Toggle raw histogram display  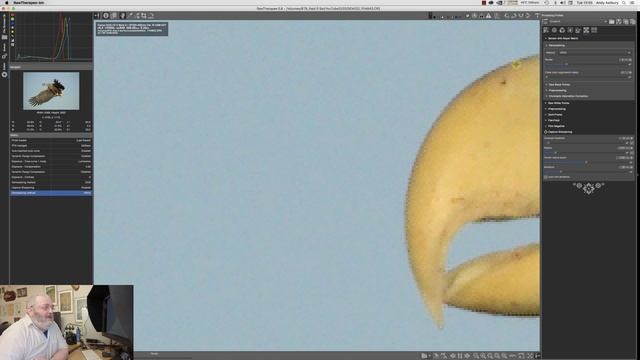(x=13, y=36)
